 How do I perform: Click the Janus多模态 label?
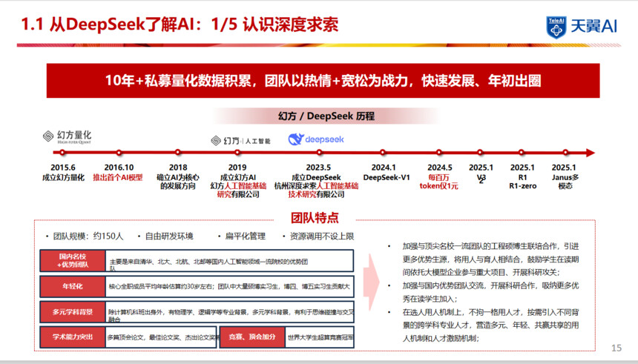(565, 182)
